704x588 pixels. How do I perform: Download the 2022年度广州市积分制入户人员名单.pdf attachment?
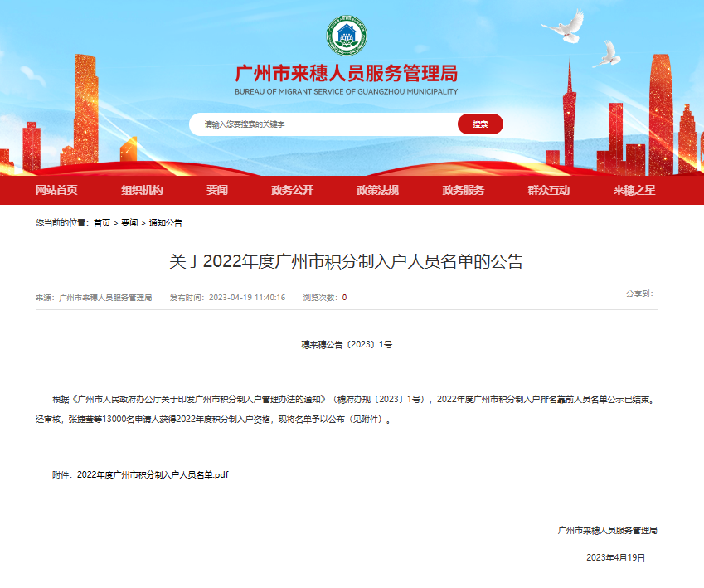pos(152,474)
